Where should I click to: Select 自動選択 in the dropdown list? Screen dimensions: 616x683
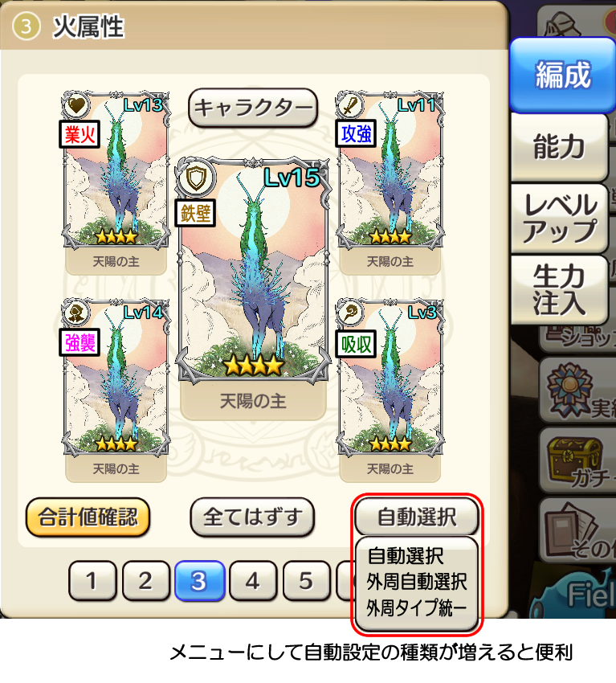pyautogui.click(x=406, y=556)
